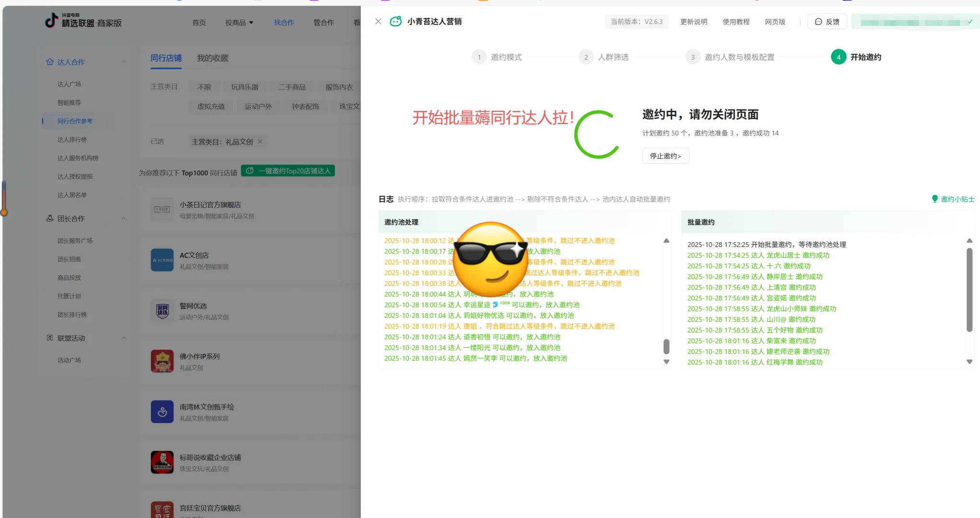
Task: Click the scroll-down arrow in the 邀约池处理 log
Action: (x=666, y=361)
